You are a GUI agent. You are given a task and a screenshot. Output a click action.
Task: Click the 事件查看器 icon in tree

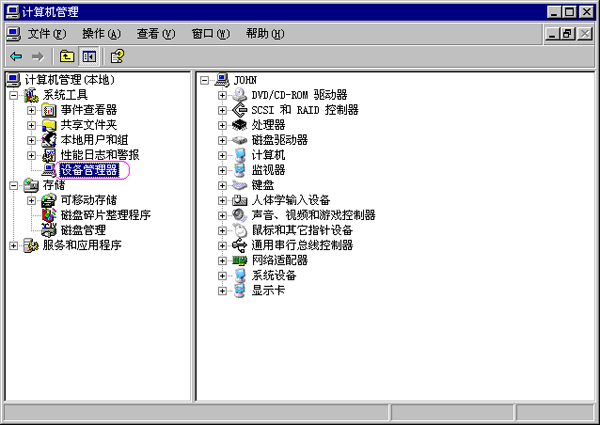point(49,110)
